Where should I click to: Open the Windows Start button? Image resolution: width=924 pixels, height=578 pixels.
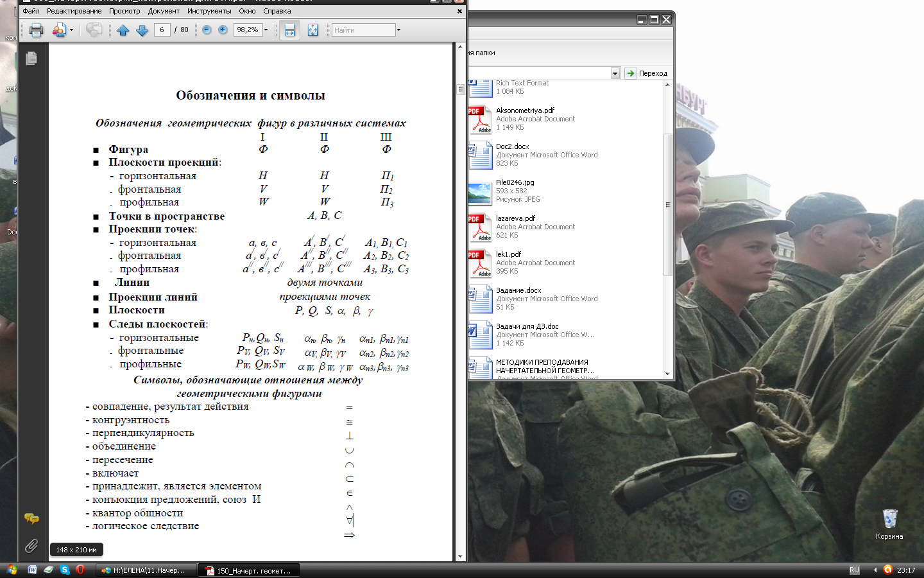[12, 570]
